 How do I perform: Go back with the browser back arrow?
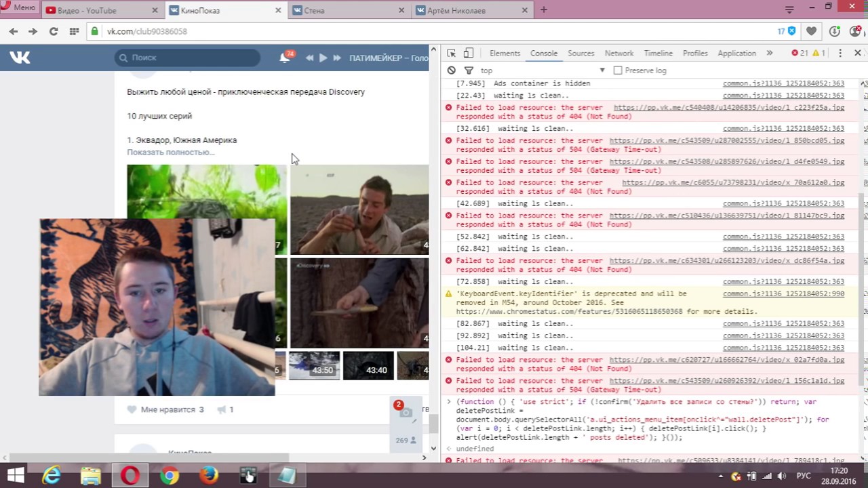pos(14,31)
